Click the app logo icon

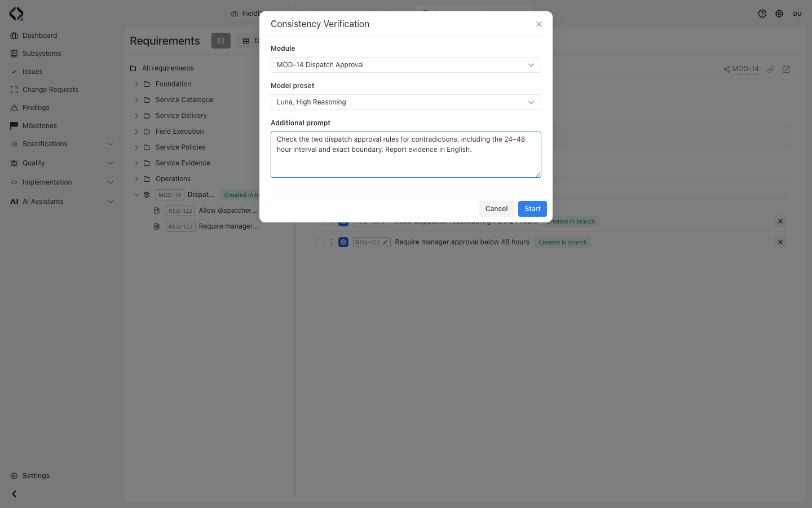16,14
